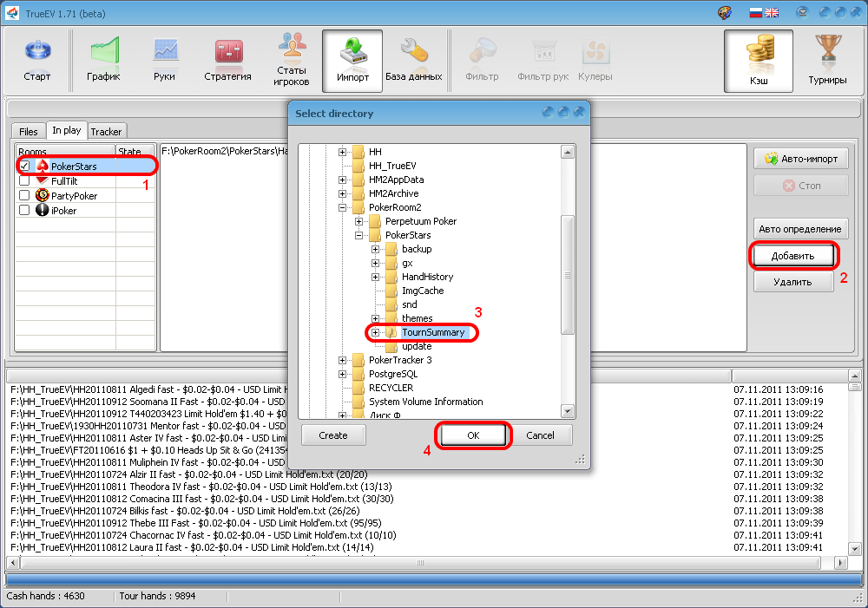
Task: Open the Стратегия strategy tool
Action: click(227, 61)
